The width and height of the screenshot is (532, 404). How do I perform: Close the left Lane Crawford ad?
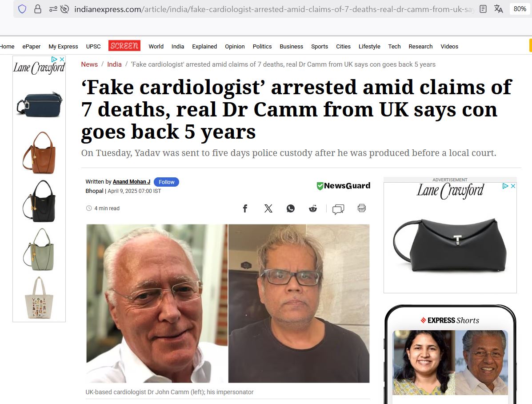pyautogui.click(x=62, y=59)
